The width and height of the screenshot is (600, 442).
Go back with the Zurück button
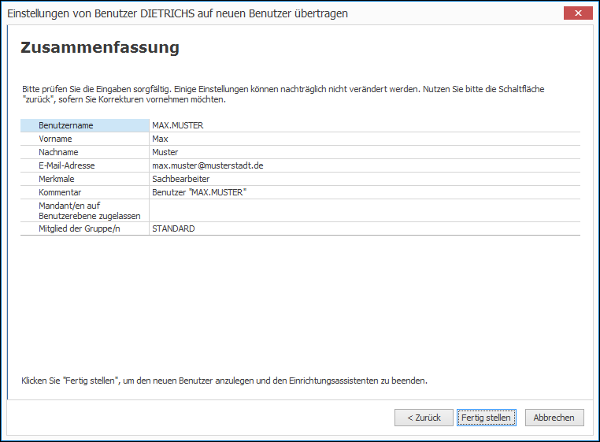click(x=424, y=418)
